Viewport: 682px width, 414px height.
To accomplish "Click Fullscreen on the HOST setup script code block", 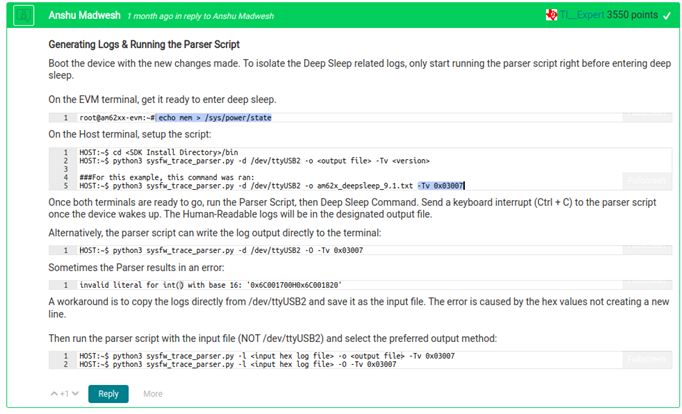I will pos(647,180).
